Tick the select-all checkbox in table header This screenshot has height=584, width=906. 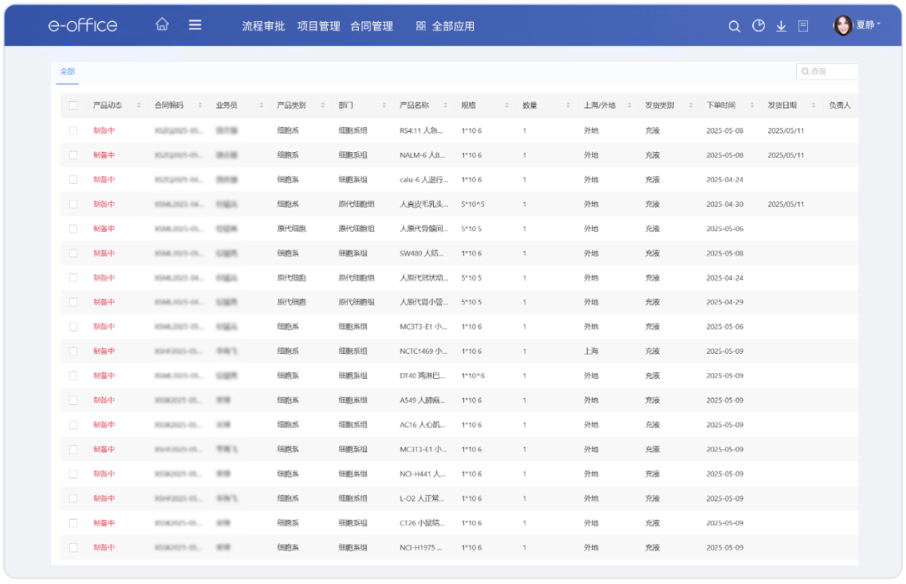tap(73, 105)
